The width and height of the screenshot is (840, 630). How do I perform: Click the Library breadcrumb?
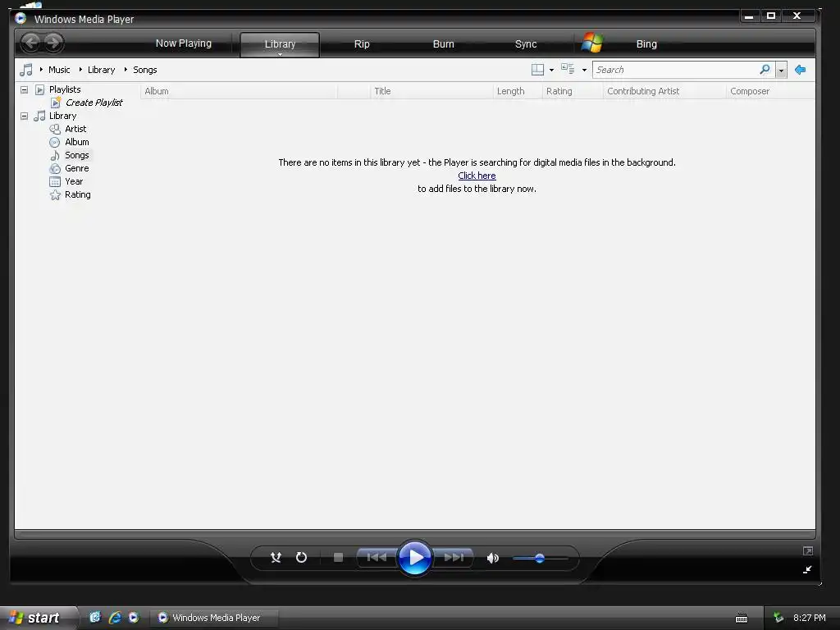click(101, 70)
